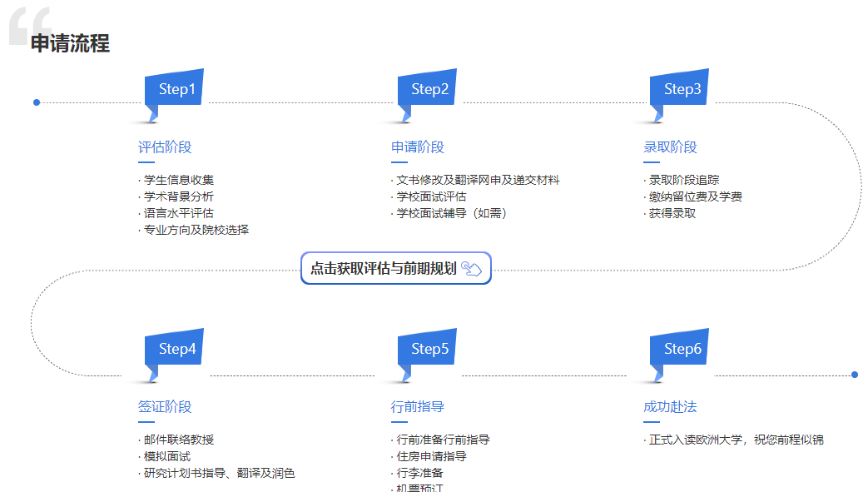Click the Step2 flag badge
Image resolution: width=868 pixels, height=492 pixels.
(428, 89)
